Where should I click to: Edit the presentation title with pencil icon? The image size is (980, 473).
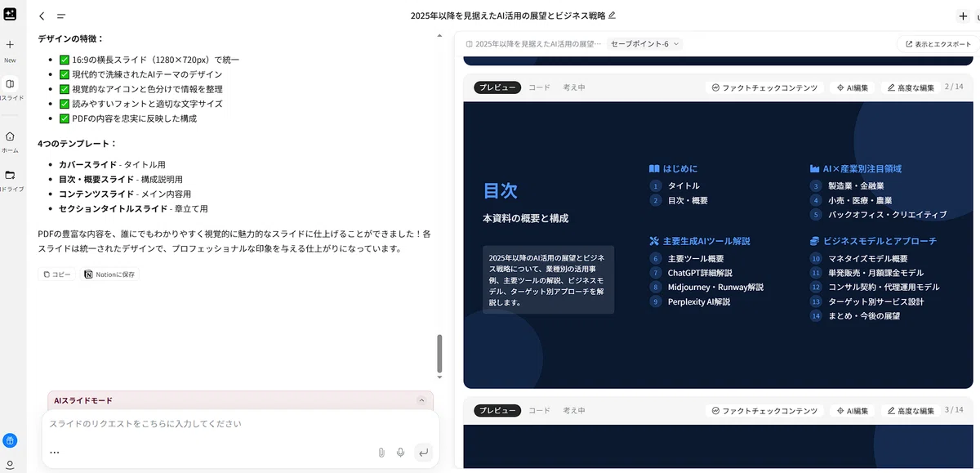tap(612, 16)
